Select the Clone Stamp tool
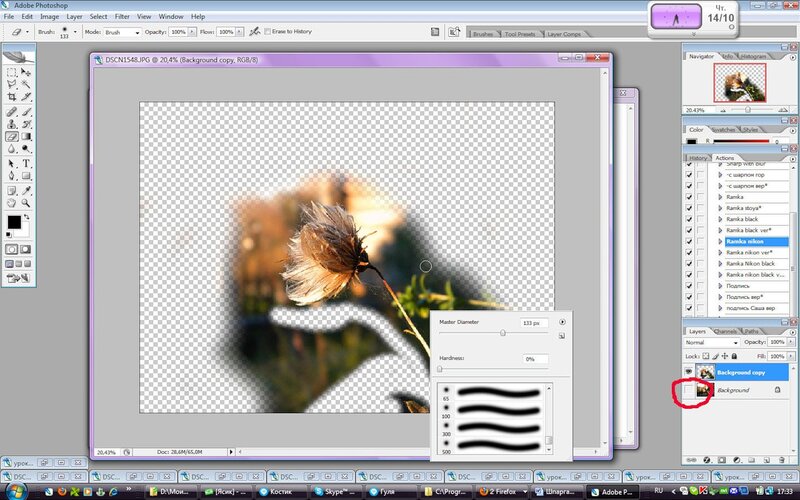The image size is (800, 500). point(12,124)
